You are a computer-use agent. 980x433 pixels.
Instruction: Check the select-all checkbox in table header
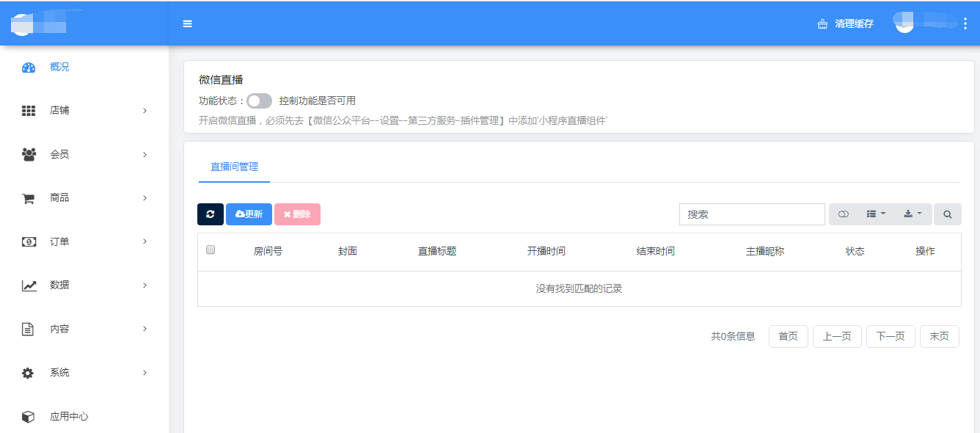[x=211, y=250]
